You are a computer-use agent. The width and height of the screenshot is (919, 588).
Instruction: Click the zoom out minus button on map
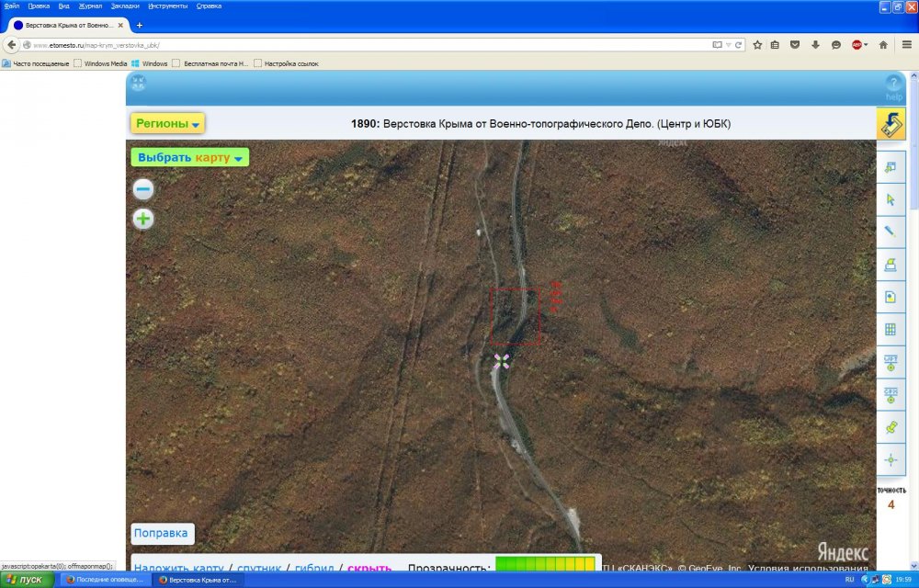click(x=143, y=190)
